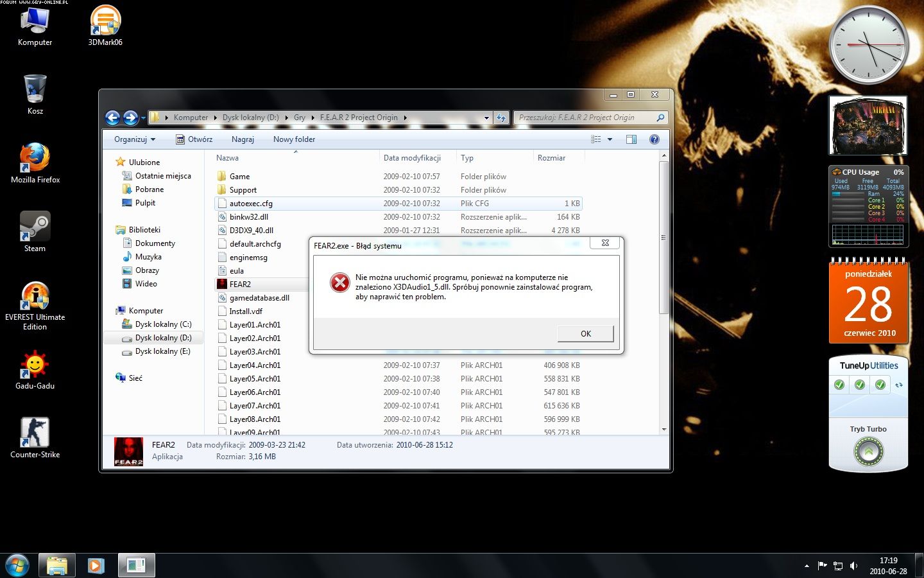
Task: Expand breadcrumb arrow after Gry
Action: 313,118
